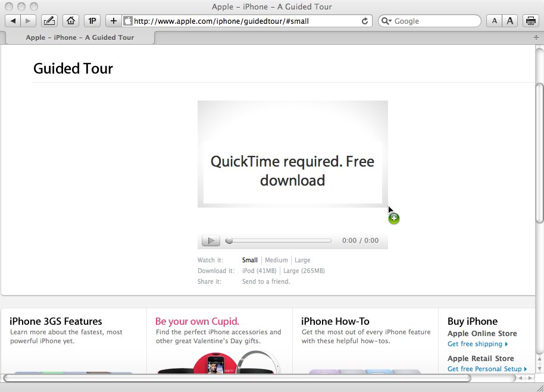Print the page with printer icon
The width and height of the screenshot is (544, 392).
point(530,21)
